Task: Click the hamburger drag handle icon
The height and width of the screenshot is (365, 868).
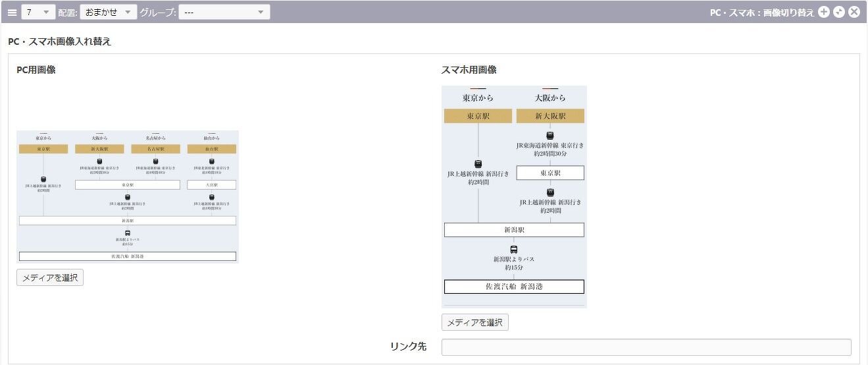Action: (12, 12)
